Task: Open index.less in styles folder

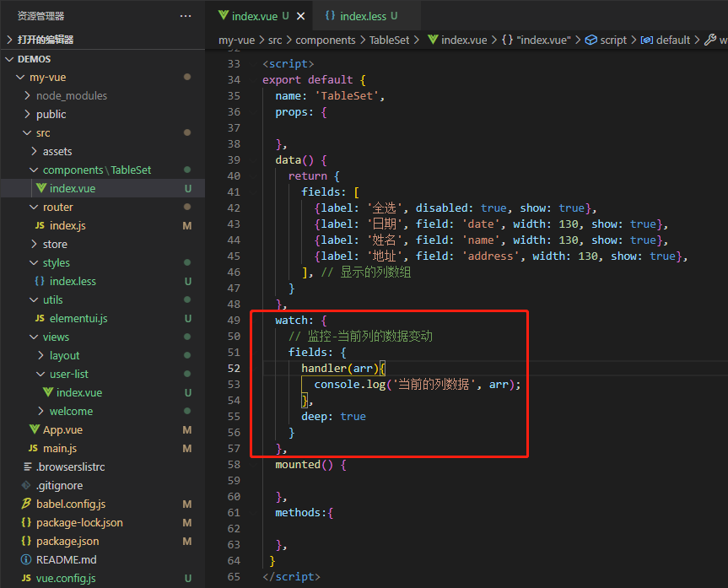Action: click(103, 282)
